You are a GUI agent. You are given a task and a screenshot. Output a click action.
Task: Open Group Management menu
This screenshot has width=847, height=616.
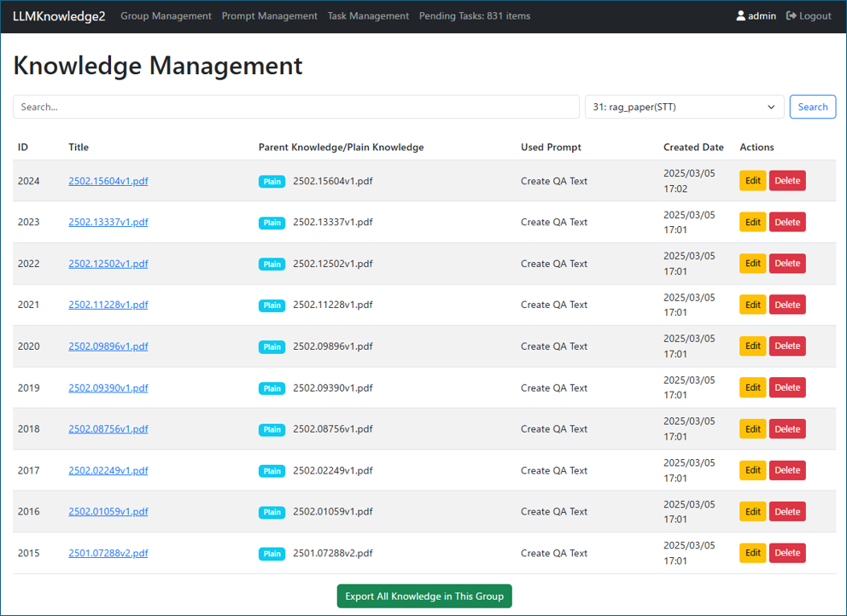[x=166, y=16]
